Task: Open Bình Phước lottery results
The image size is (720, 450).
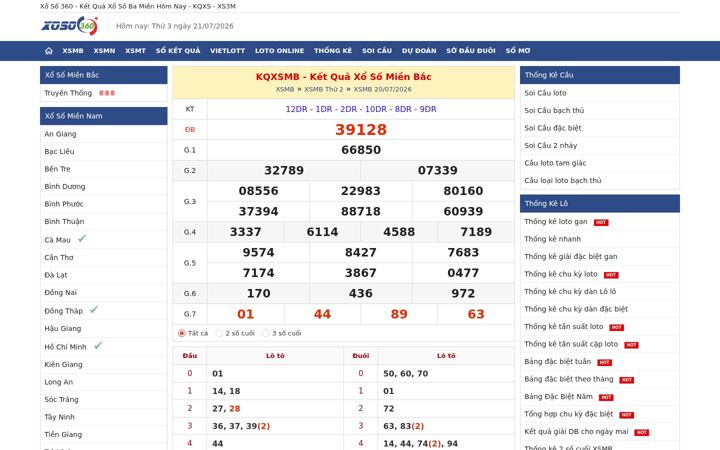Action: 64,204
